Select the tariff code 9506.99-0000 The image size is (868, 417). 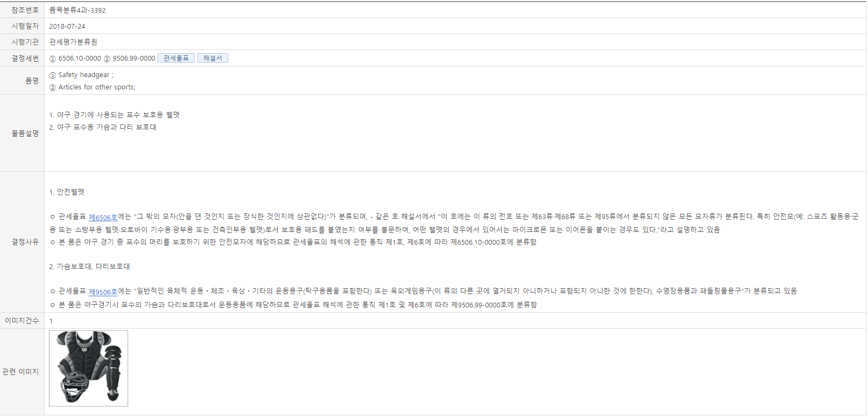134,59
